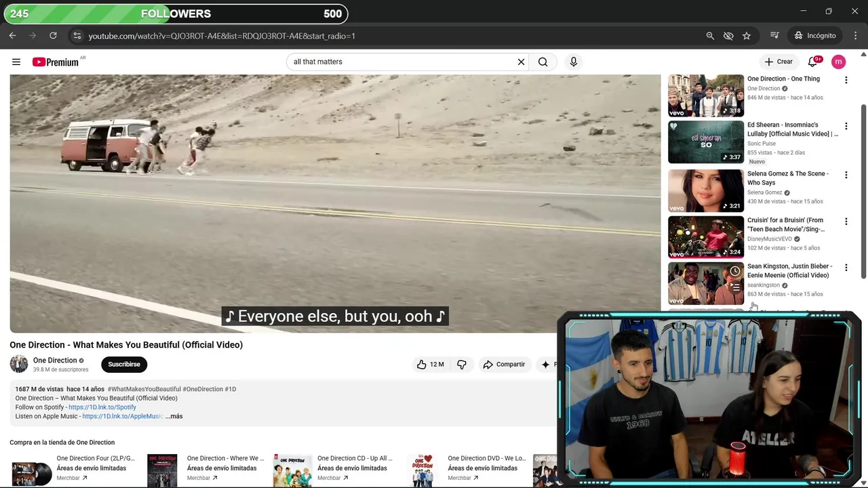Open the notifications bell

point(812,62)
